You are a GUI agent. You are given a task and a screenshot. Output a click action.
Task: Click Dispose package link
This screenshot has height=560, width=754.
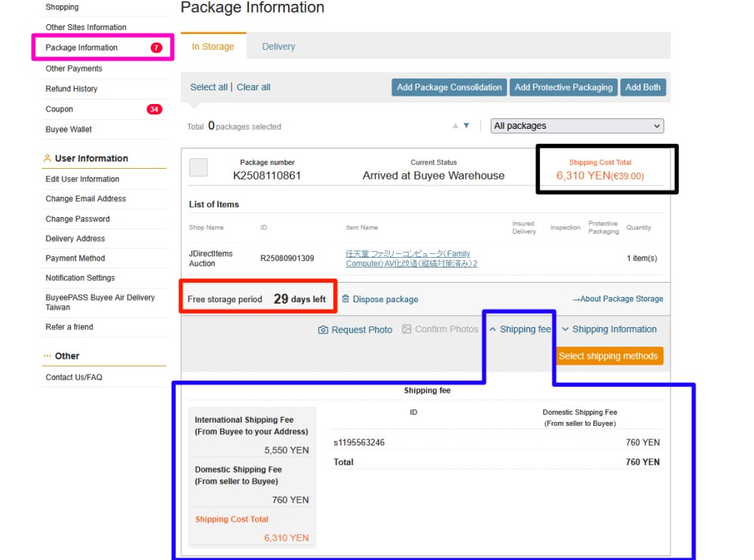[x=385, y=299]
